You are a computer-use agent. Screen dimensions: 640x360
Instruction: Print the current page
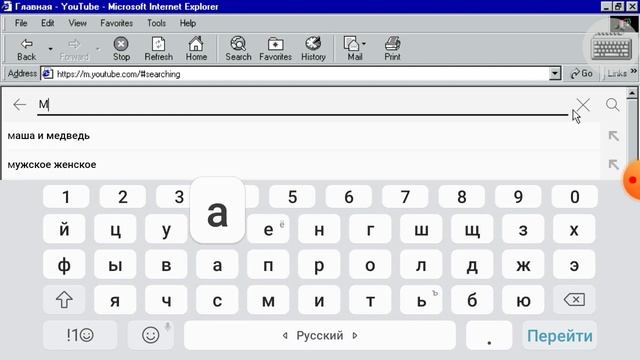pos(392,49)
